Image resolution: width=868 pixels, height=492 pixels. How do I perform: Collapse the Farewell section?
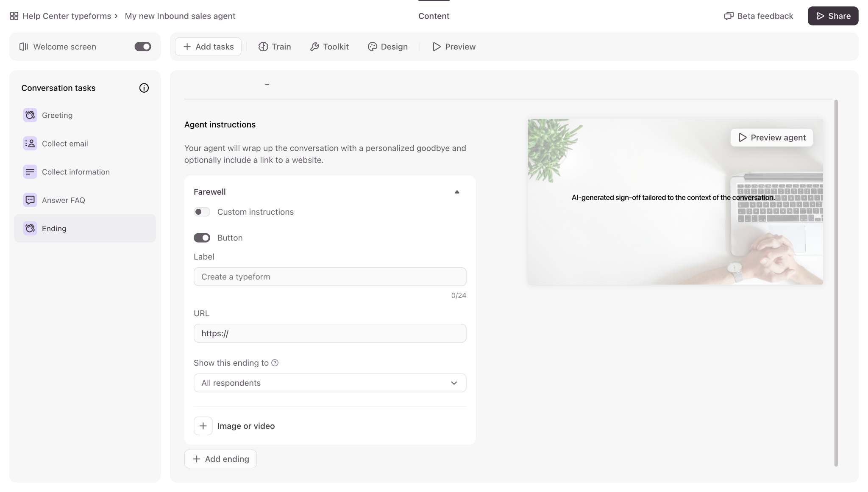pyautogui.click(x=457, y=192)
